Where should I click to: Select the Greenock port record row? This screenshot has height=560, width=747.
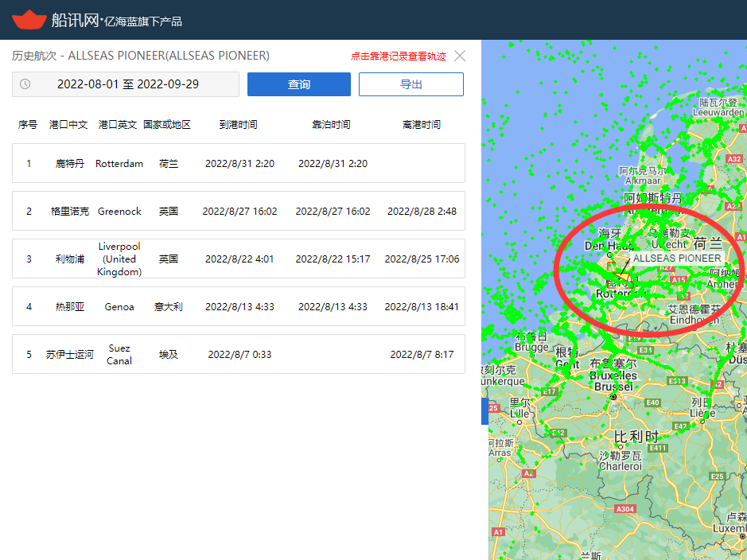click(x=239, y=211)
